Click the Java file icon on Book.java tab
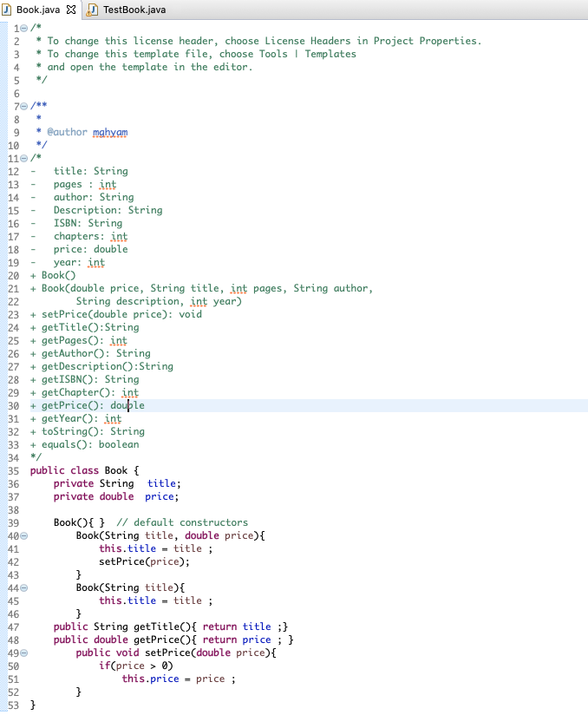 pos(7,10)
